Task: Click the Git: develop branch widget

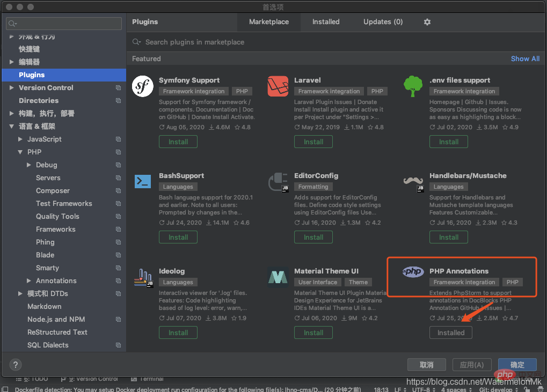Action: click(x=499, y=389)
